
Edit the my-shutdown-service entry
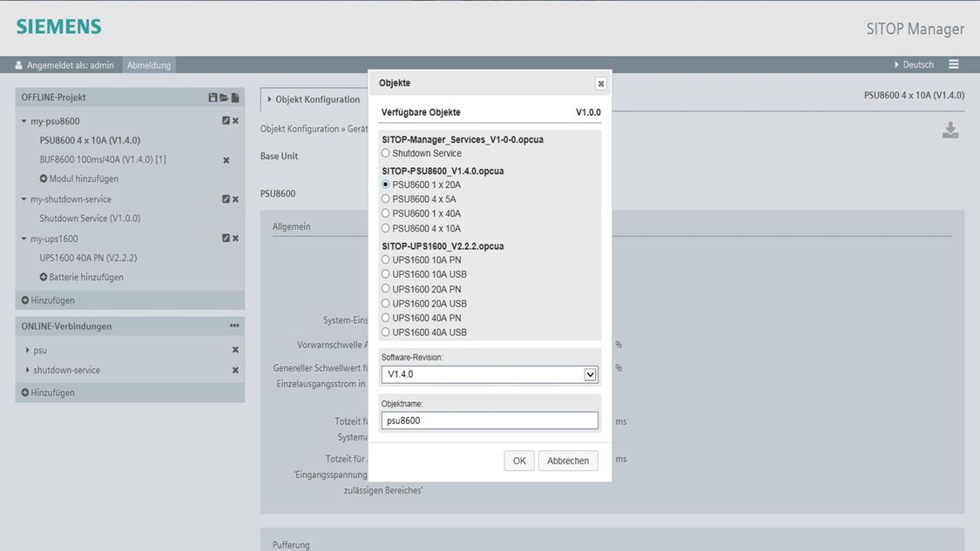(x=226, y=199)
